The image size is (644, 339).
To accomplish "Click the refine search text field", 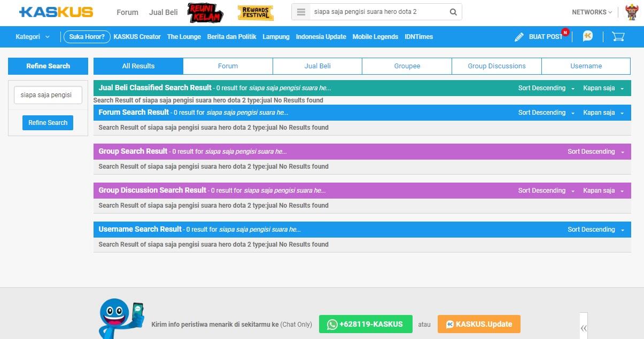I will [x=48, y=95].
